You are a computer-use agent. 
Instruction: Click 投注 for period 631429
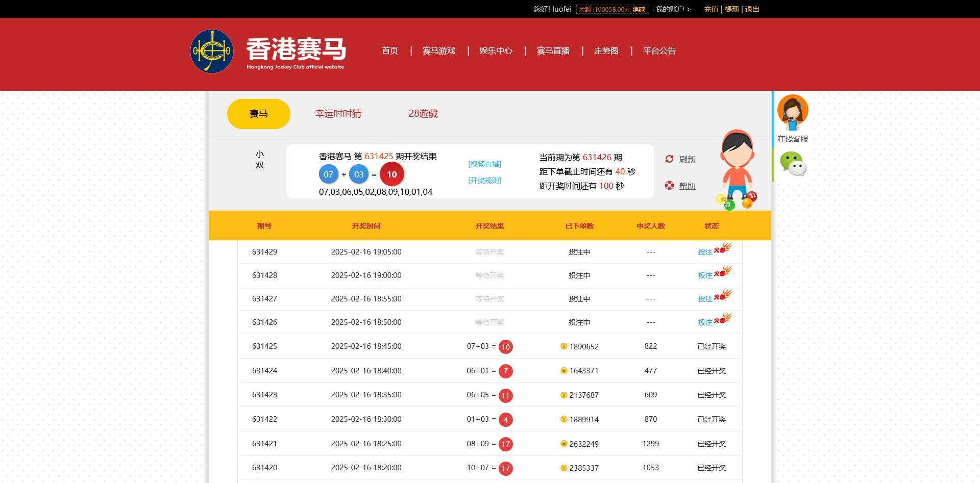click(x=705, y=252)
